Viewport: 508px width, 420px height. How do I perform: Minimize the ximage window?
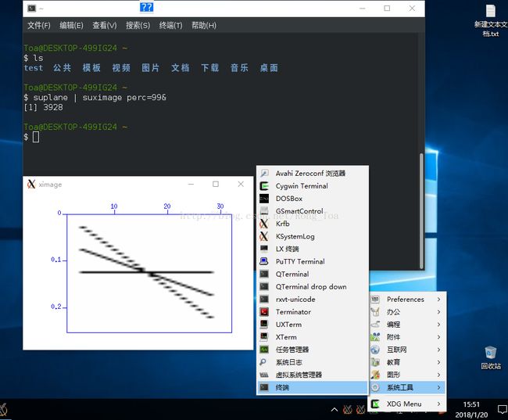point(191,185)
